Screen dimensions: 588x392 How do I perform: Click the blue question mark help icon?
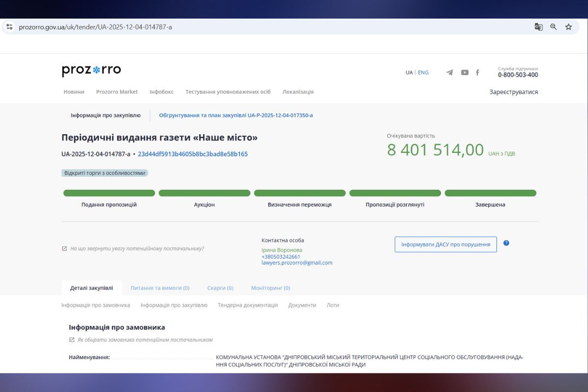pyautogui.click(x=506, y=243)
